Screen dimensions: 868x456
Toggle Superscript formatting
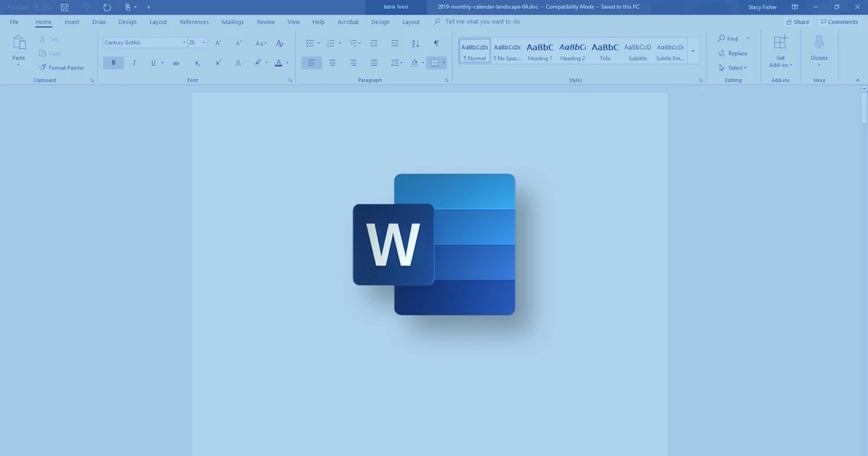218,63
